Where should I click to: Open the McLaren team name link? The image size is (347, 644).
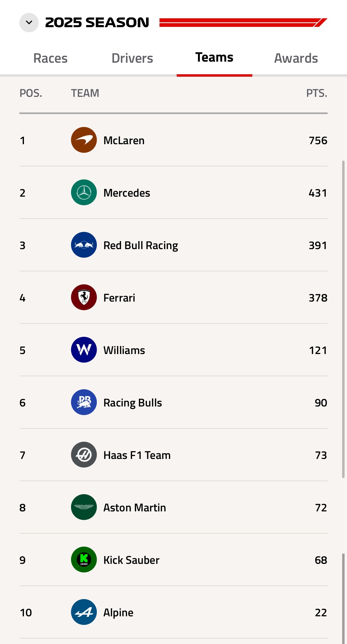pos(124,140)
